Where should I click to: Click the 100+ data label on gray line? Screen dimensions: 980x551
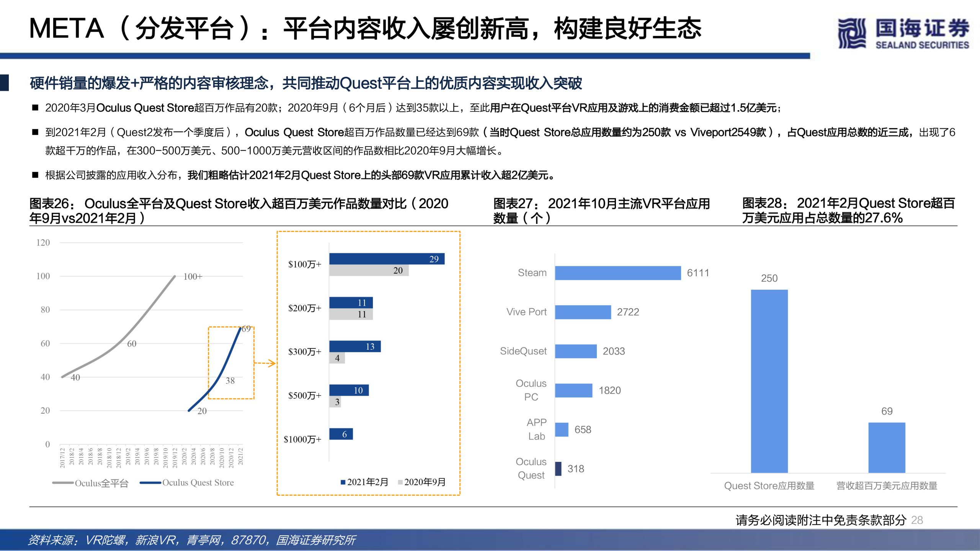pos(193,276)
